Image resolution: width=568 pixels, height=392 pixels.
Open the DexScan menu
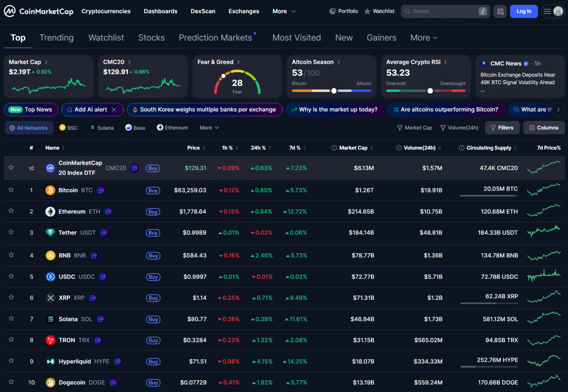pos(203,11)
